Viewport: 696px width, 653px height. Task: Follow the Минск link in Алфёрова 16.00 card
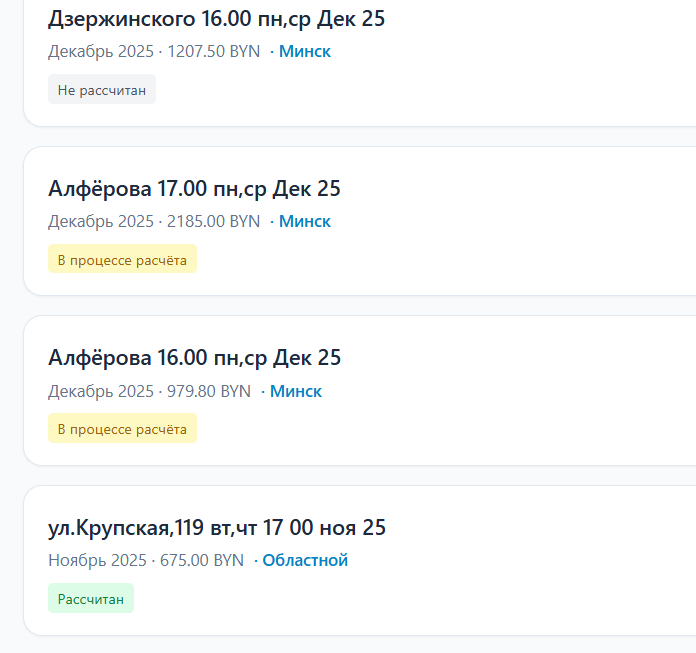tap(295, 391)
